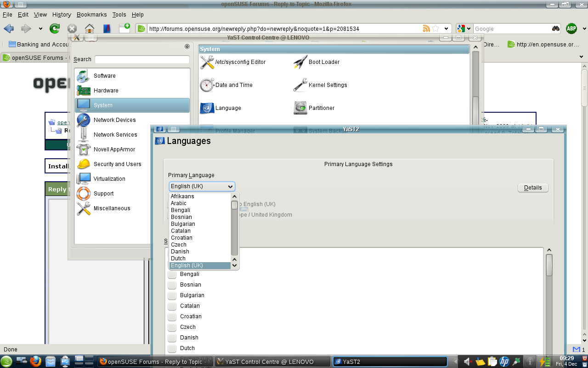
Task: Pick Bengali in the primary language dropdown list
Action: tap(200, 210)
